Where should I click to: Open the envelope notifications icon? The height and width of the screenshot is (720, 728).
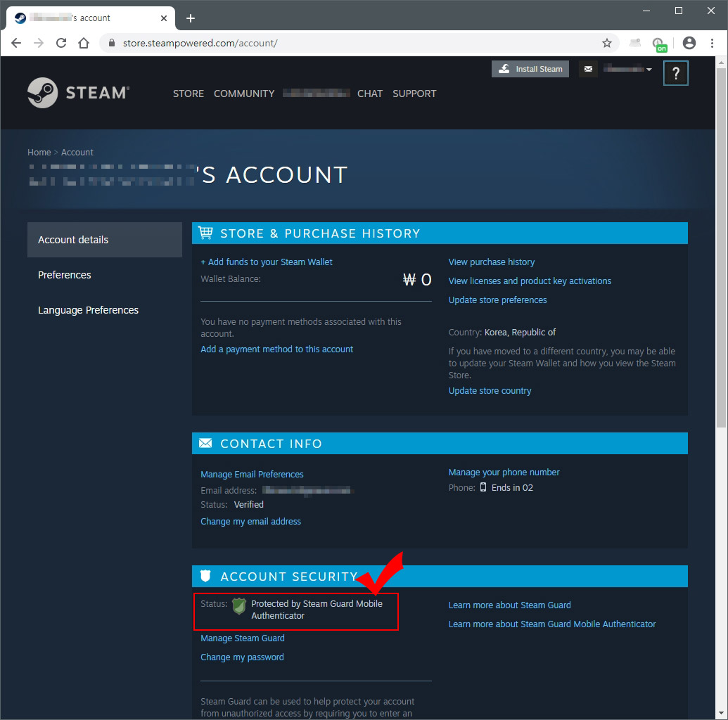click(x=588, y=69)
